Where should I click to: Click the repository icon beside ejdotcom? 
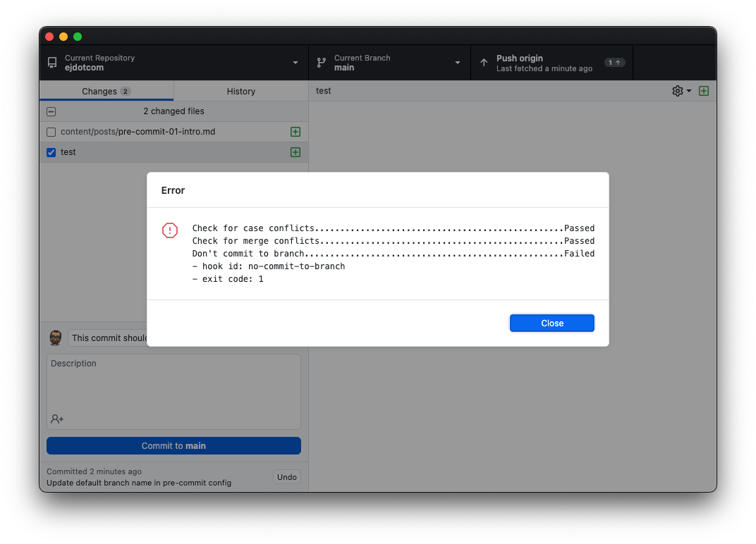[52, 63]
